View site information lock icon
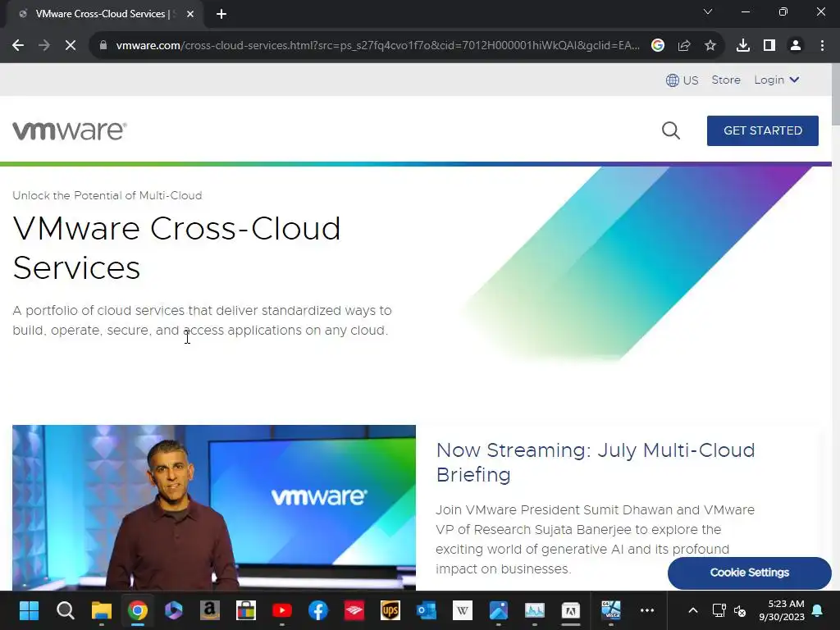The height and width of the screenshot is (630, 840). [103, 46]
